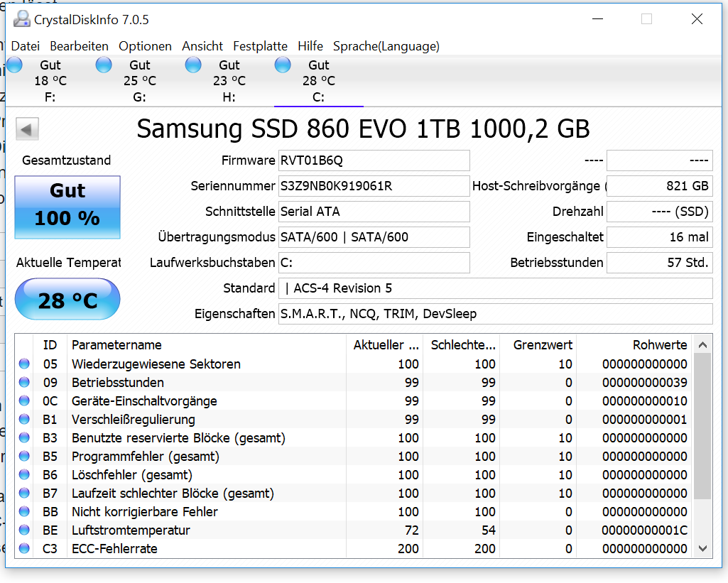
Task: Click status dot for Laufzeit schlechter Blöcke
Action: pyautogui.click(x=24, y=493)
